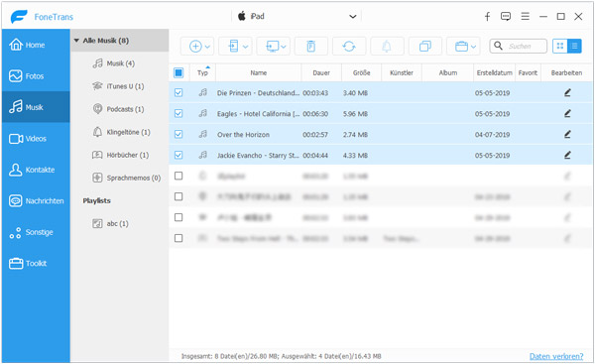
Task: Edit the Die Prinzen track with pencil
Action: (567, 92)
